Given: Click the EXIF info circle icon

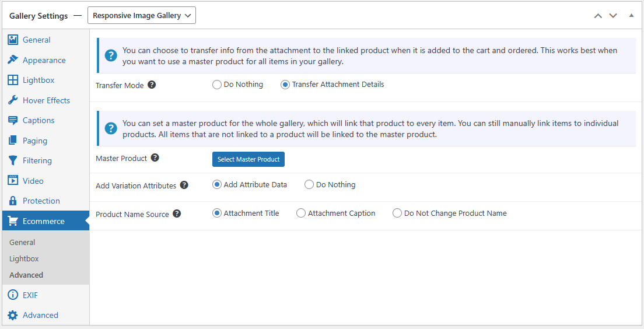Looking at the screenshot, I should (13, 295).
